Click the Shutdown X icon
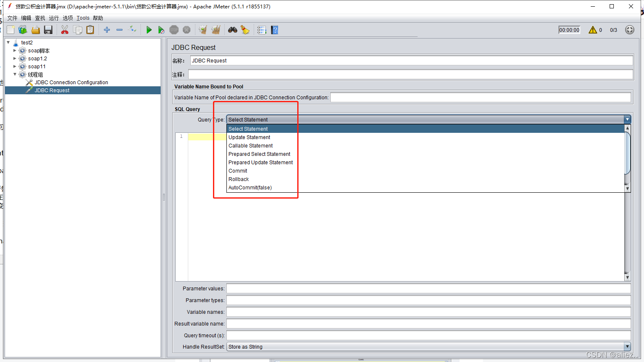This screenshot has width=644, height=362. [187, 30]
